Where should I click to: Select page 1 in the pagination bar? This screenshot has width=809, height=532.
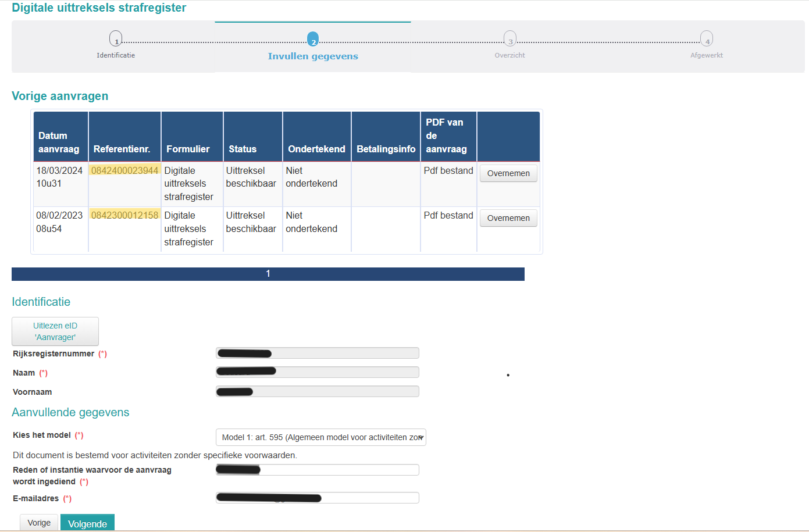[268, 274]
